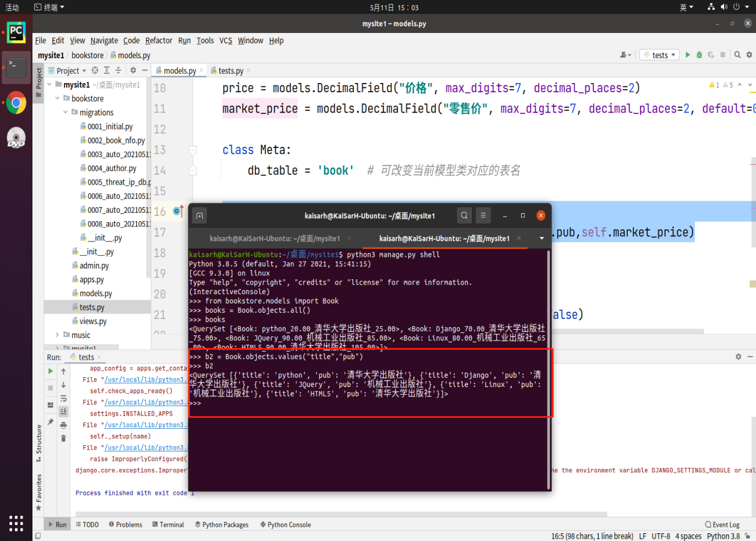Click Expand All in Project panel
The image size is (756, 541).
[107, 70]
